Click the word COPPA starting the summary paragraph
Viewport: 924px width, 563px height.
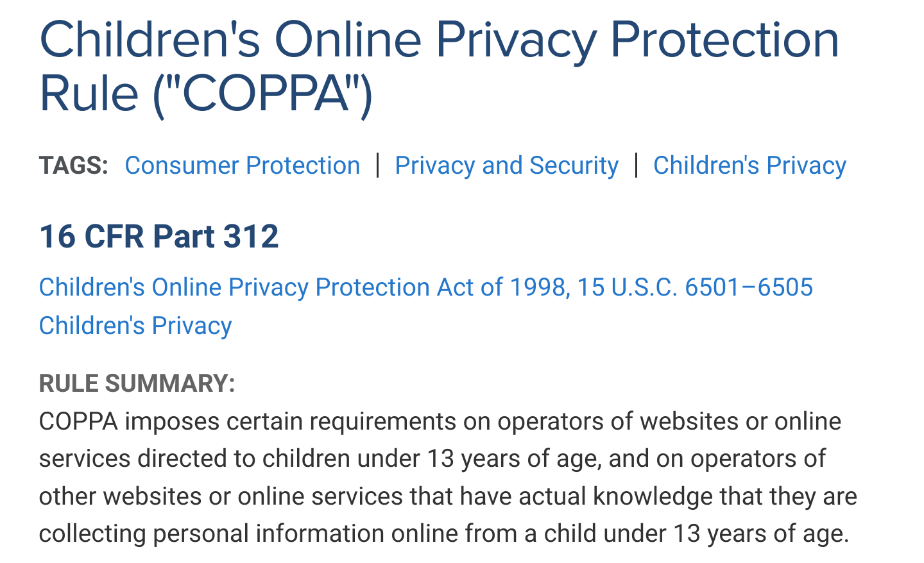(x=78, y=421)
